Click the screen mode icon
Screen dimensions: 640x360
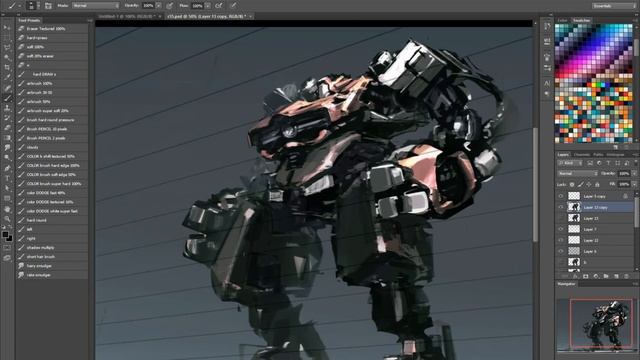pyautogui.click(x=7, y=258)
